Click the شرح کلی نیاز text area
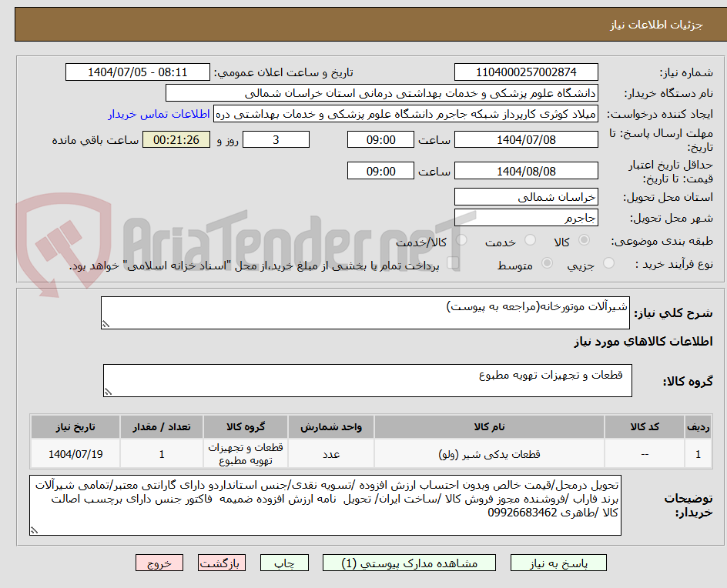727x588 pixels. 365,312
